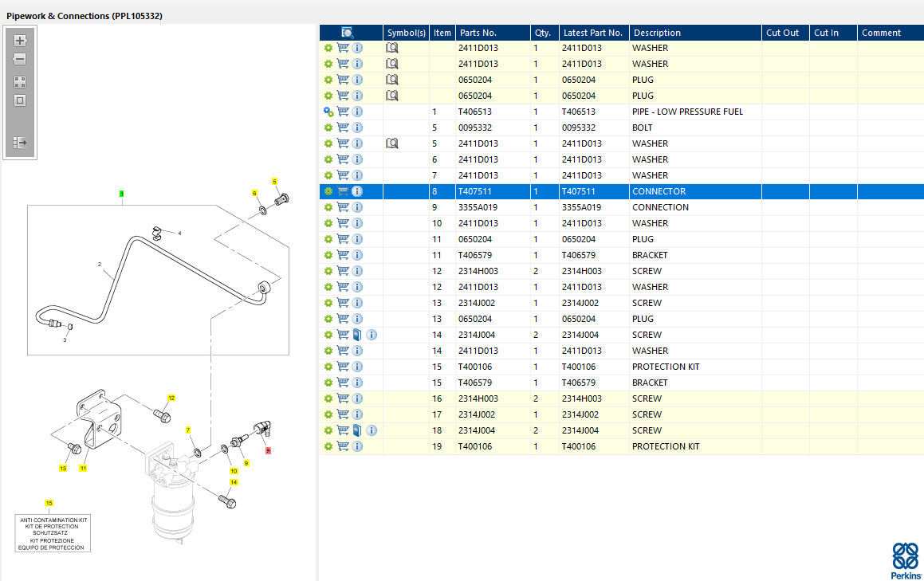Image resolution: width=924 pixels, height=581 pixels.
Task: Open info for item 7 WASHER
Action: point(357,175)
